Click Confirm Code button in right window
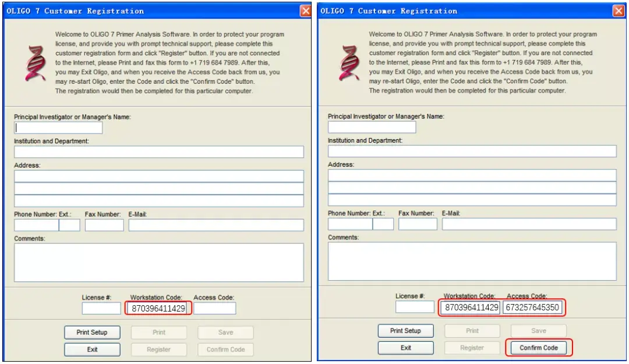Screen dimensions: 629x364 pyautogui.click(x=539, y=348)
